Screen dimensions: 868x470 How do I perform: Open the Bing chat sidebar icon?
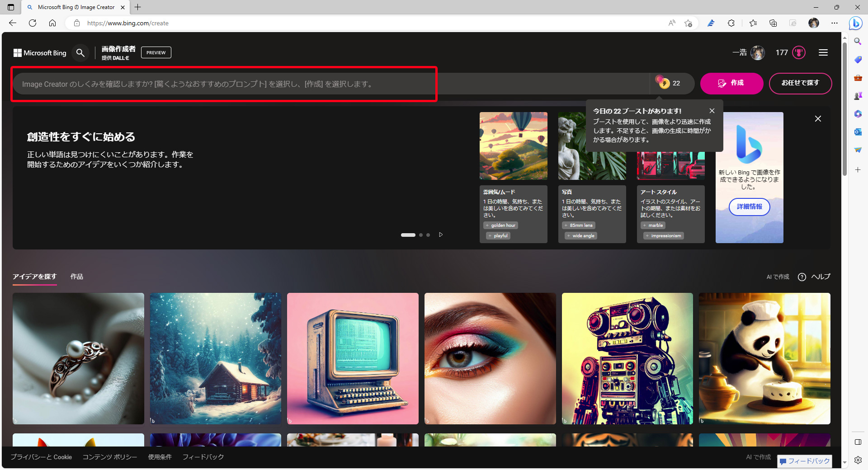(x=855, y=23)
